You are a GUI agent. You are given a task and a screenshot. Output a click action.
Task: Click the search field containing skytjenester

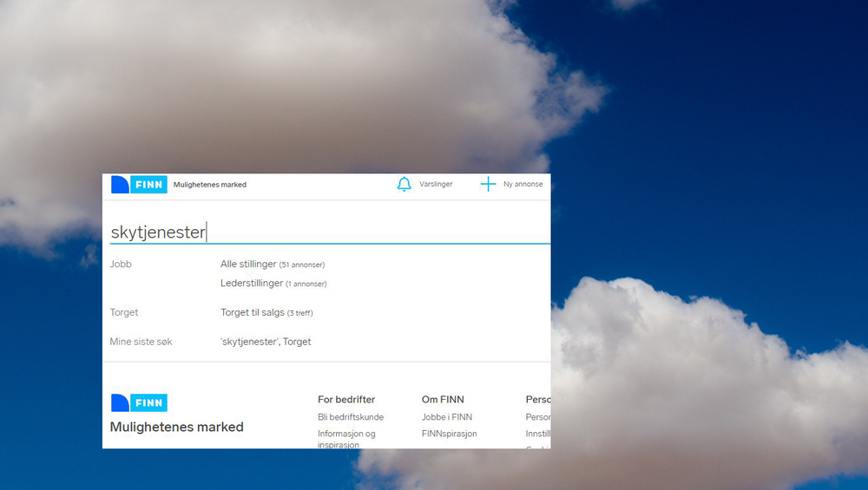[x=330, y=232]
